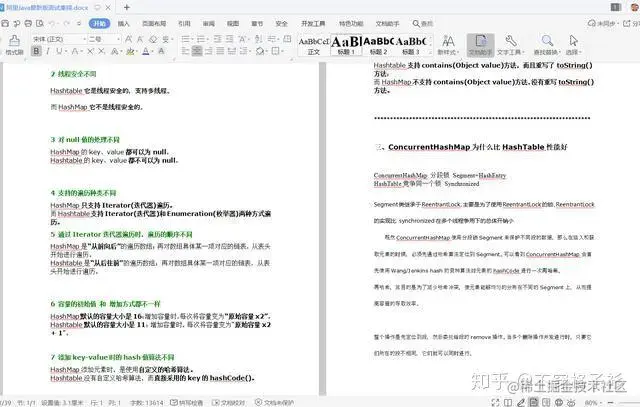This screenshot has height=407, width=640.
Task: Click the Sort icon in paragraph group
Action: click(258, 39)
